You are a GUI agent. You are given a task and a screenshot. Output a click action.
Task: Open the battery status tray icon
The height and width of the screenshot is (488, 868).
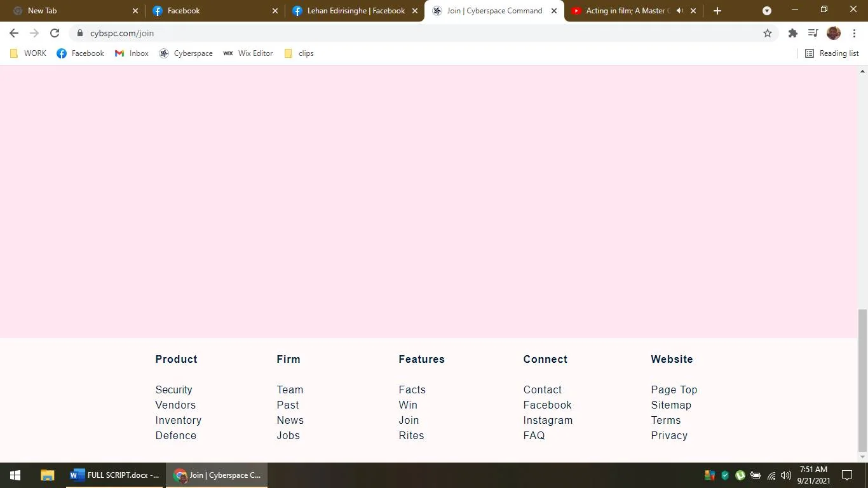pos(756,475)
